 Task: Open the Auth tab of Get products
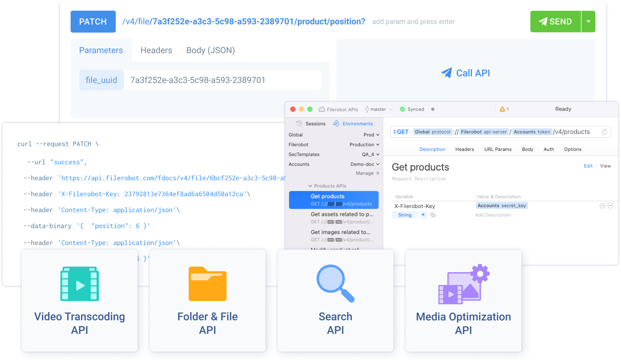549,149
